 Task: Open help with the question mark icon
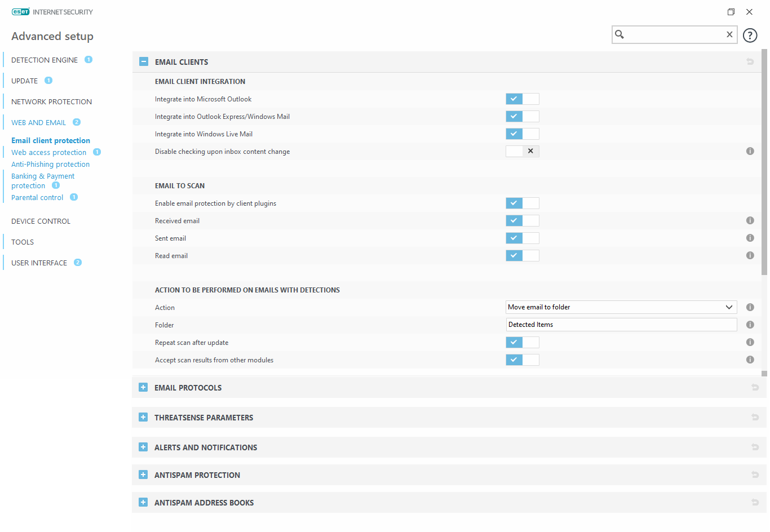750,36
